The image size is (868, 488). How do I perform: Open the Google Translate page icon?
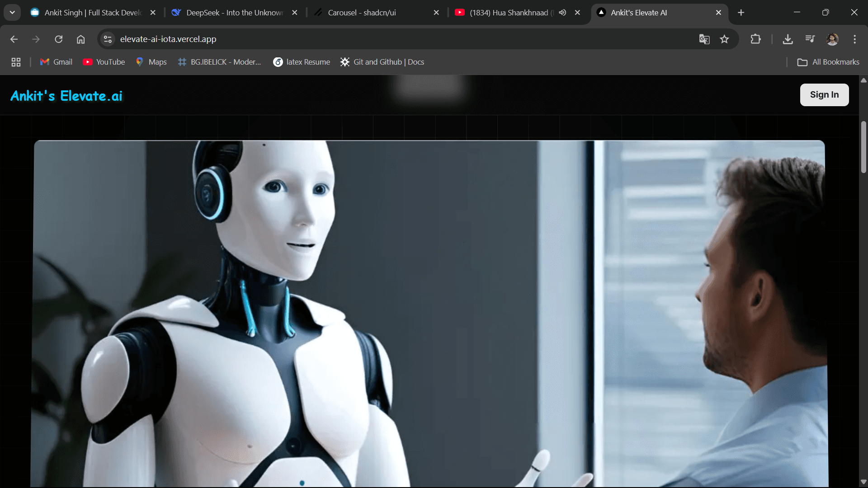coord(704,39)
